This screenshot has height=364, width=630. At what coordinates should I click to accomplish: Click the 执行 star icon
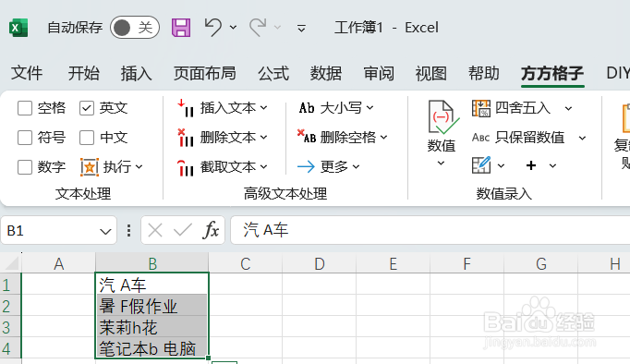90,167
